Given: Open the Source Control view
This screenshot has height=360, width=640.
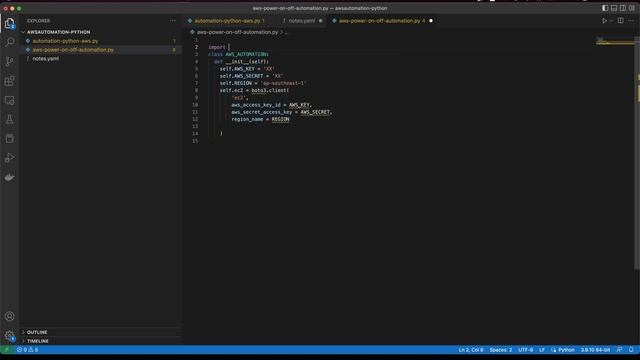Looking at the screenshot, I should pyautogui.click(x=9, y=61).
